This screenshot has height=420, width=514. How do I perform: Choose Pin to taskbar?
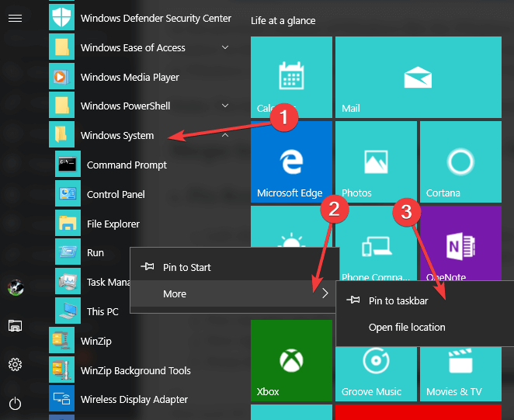coord(425,300)
